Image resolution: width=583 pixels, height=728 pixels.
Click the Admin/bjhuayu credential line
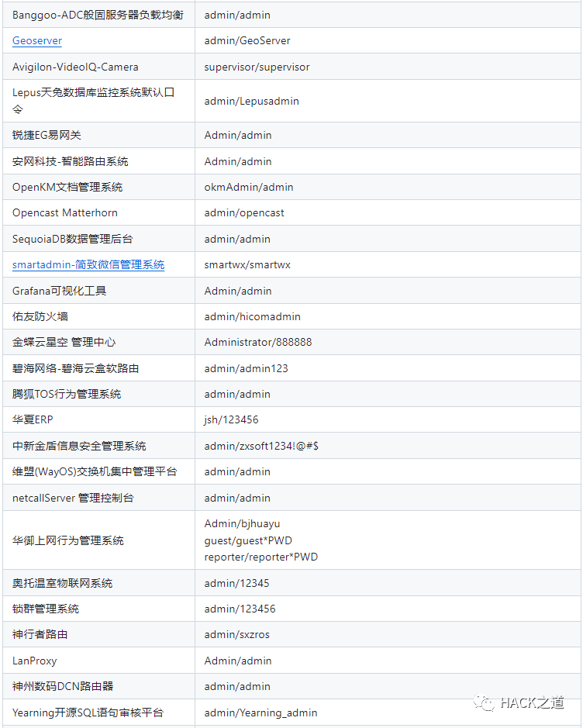click(243, 524)
